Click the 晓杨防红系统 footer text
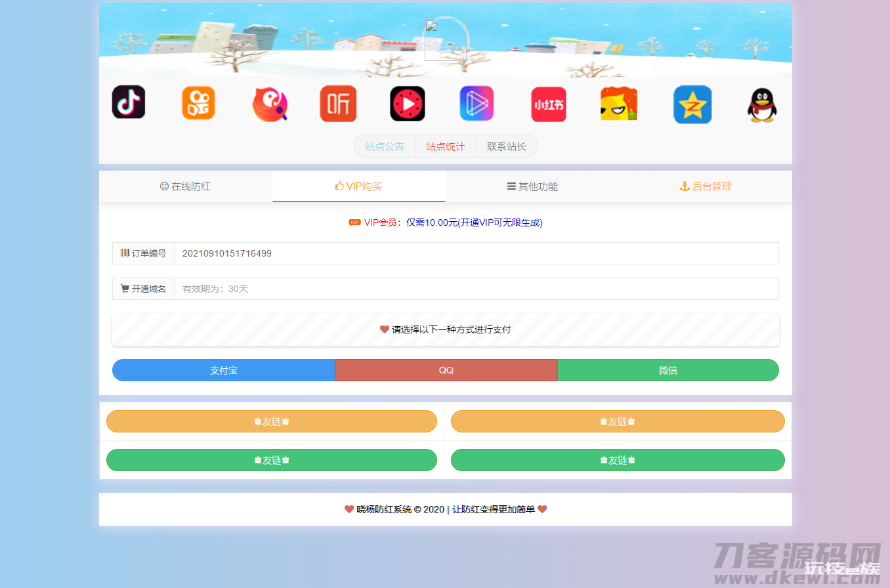890x588 pixels. click(x=446, y=509)
